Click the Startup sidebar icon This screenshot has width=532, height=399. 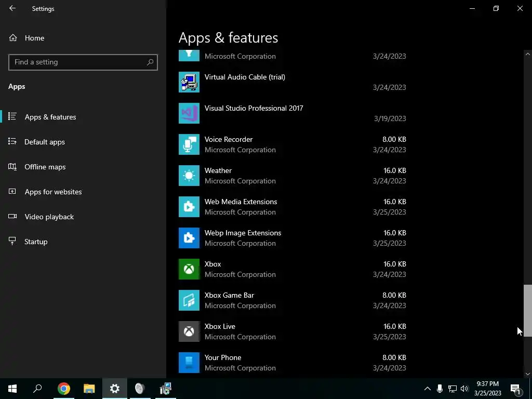pos(12,241)
